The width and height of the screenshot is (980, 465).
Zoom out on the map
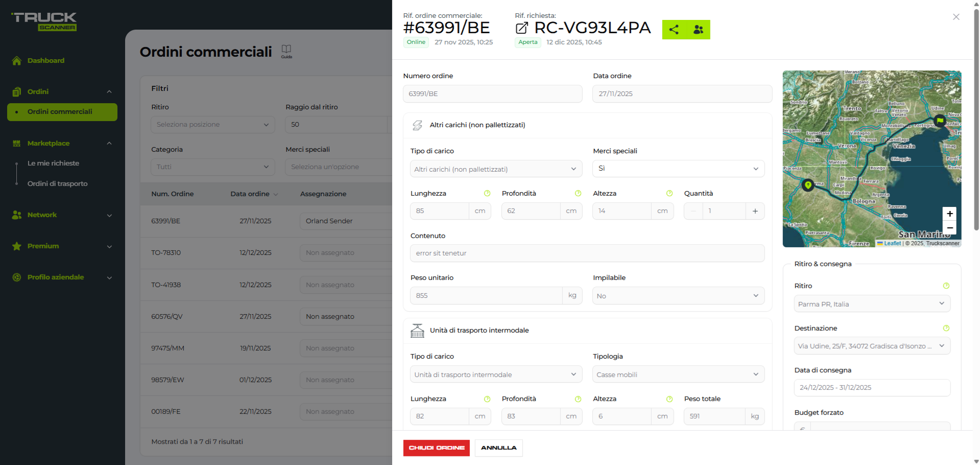click(x=949, y=228)
